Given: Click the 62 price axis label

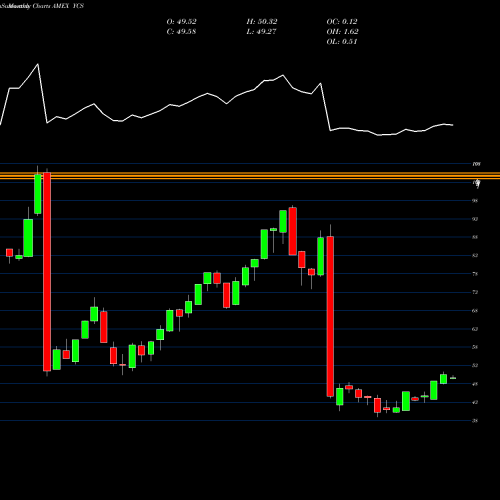Looking at the screenshot, I should [x=475, y=329].
